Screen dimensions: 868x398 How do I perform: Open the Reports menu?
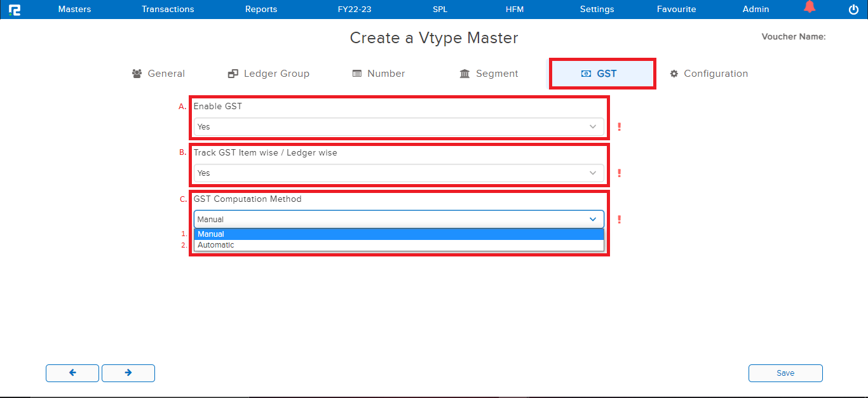[x=261, y=10]
